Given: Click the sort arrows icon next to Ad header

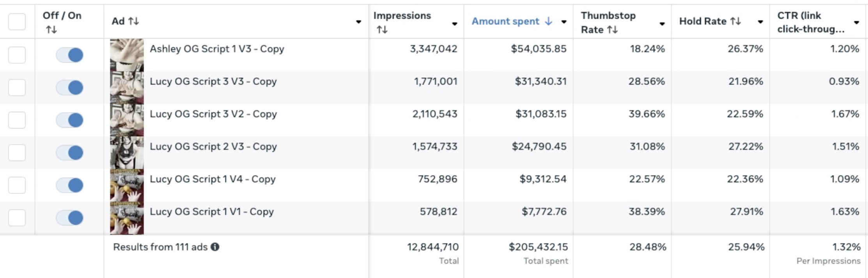Looking at the screenshot, I should (x=133, y=21).
